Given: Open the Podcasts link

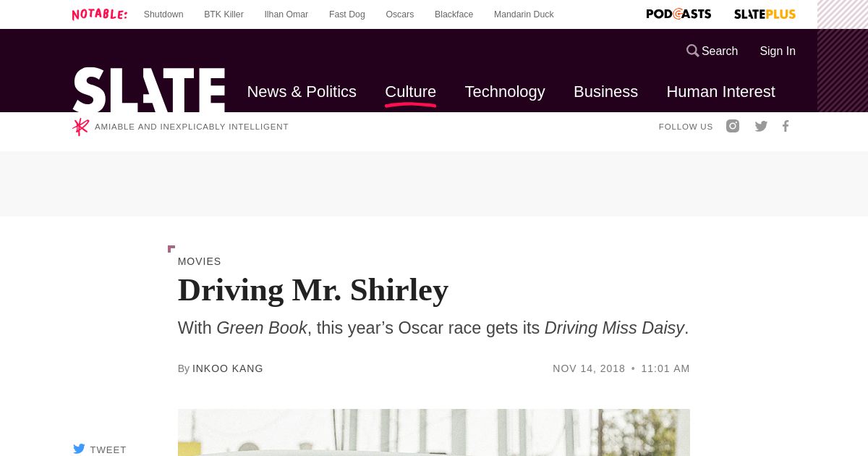Looking at the screenshot, I should click(x=678, y=14).
